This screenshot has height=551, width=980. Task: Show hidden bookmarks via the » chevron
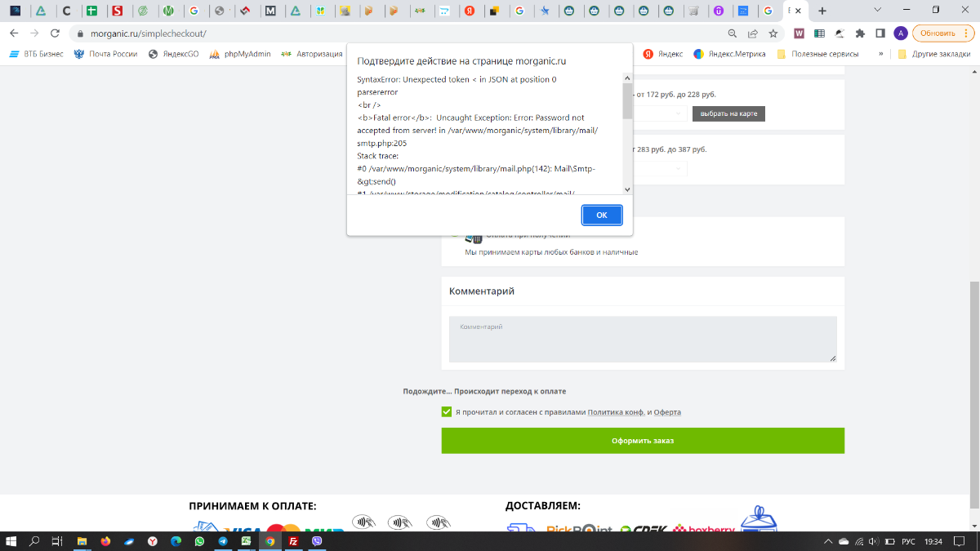[x=880, y=54]
